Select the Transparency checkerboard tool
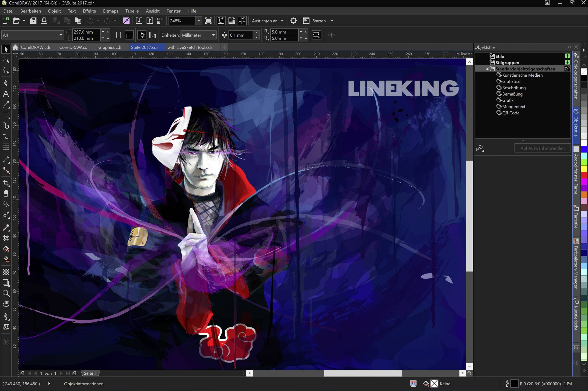 click(x=6, y=272)
